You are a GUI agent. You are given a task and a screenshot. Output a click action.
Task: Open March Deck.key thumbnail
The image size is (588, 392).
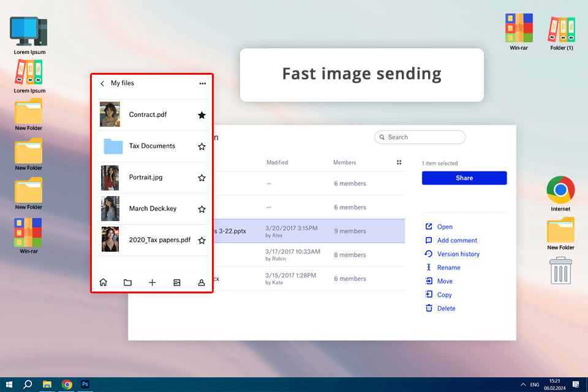110,209
